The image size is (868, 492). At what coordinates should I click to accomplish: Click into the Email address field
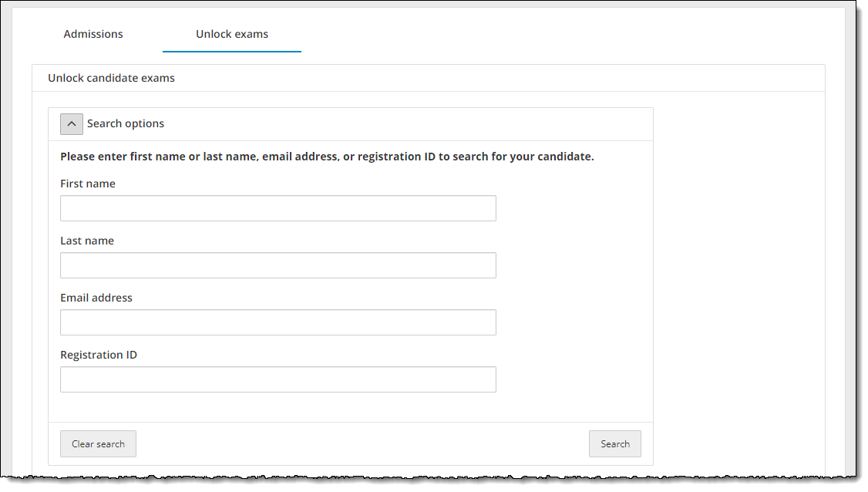[278, 322]
